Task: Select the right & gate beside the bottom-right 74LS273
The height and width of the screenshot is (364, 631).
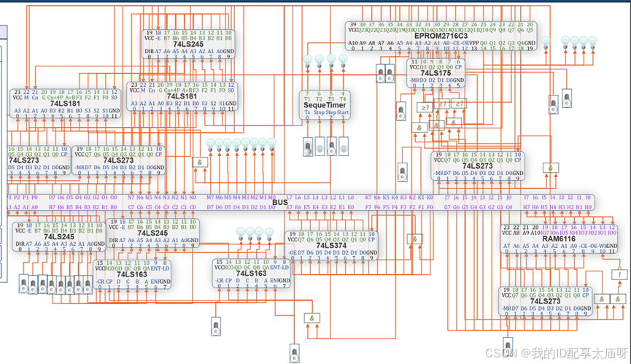Action: [618, 299]
